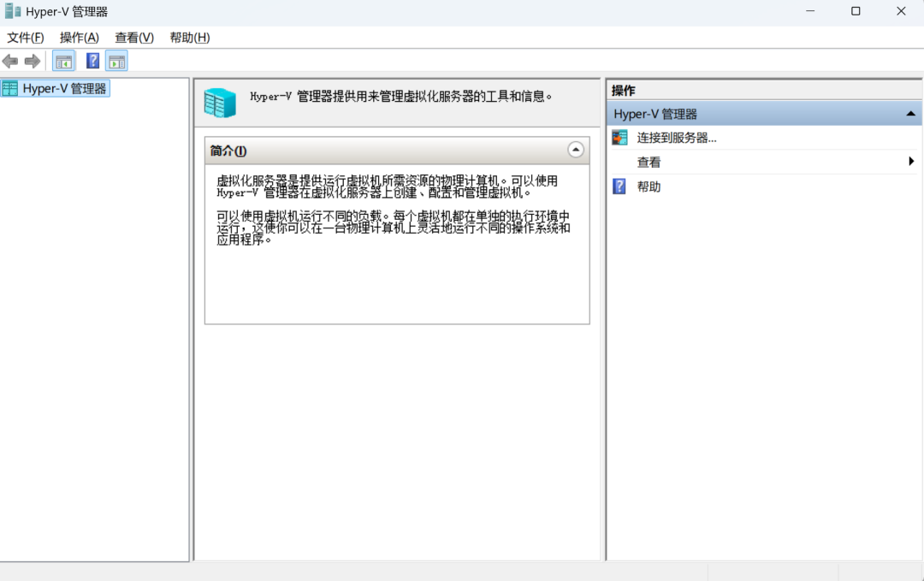Click the Hyper-V 管理器 actions group header
924x581 pixels.
point(764,114)
